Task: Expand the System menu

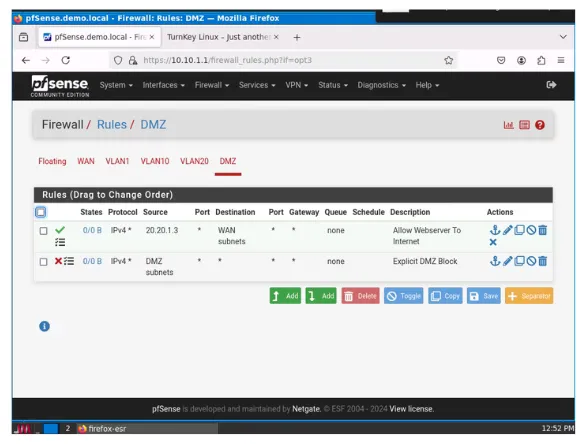Action: click(116, 85)
